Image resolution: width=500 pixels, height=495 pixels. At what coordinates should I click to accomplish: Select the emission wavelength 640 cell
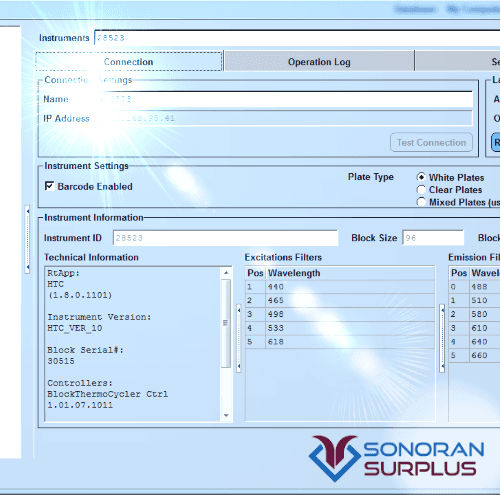485,342
